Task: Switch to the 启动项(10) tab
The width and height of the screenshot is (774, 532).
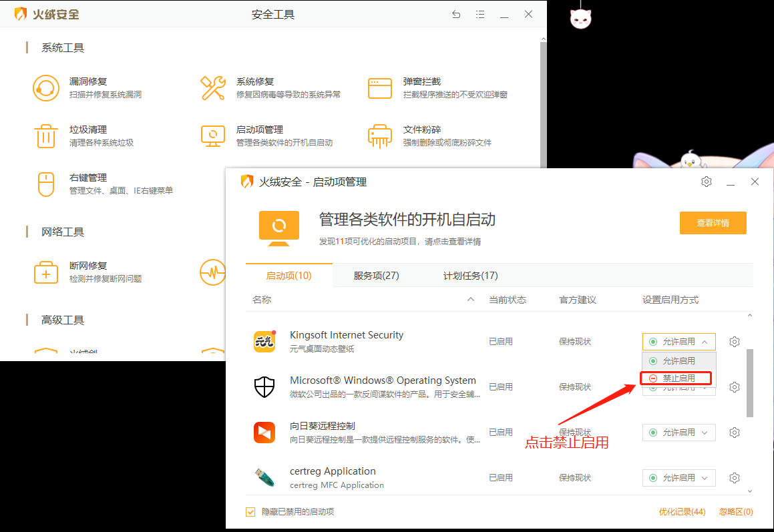Action: pyautogui.click(x=288, y=276)
